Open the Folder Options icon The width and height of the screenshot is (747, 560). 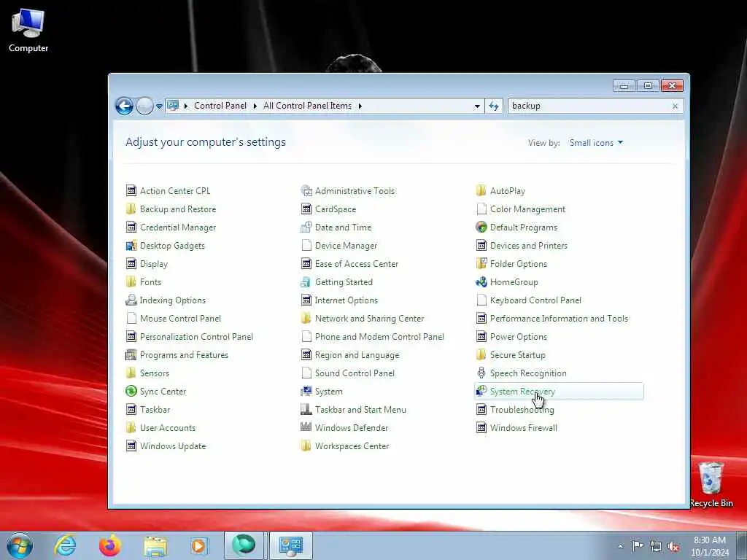(481, 263)
